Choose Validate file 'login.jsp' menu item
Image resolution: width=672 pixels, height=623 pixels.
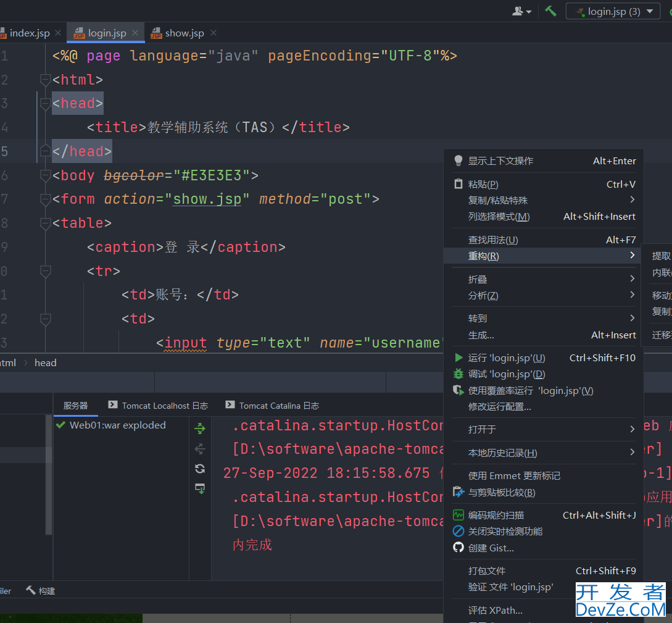pos(510,587)
